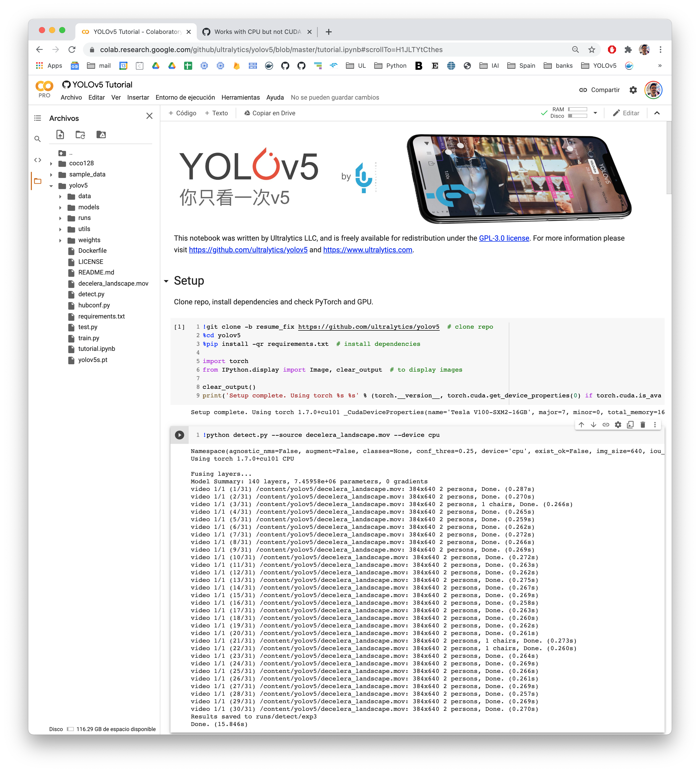700x772 pixels.
Task: Open table of contents sidebar icon
Action: point(37,118)
